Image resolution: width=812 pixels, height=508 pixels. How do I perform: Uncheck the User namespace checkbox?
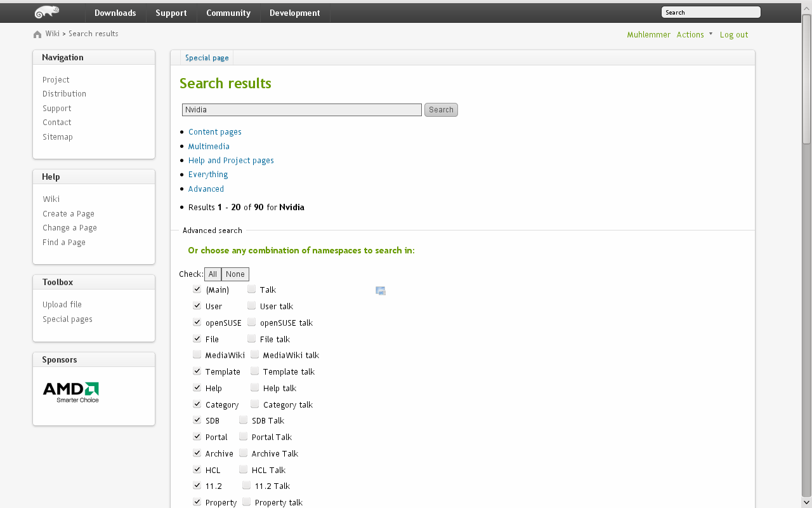pos(197,305)
